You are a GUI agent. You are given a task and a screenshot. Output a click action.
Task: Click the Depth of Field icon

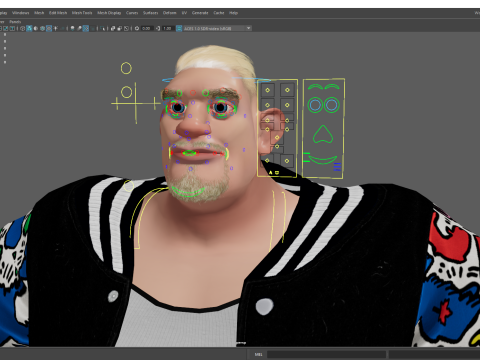click(92, 28)
